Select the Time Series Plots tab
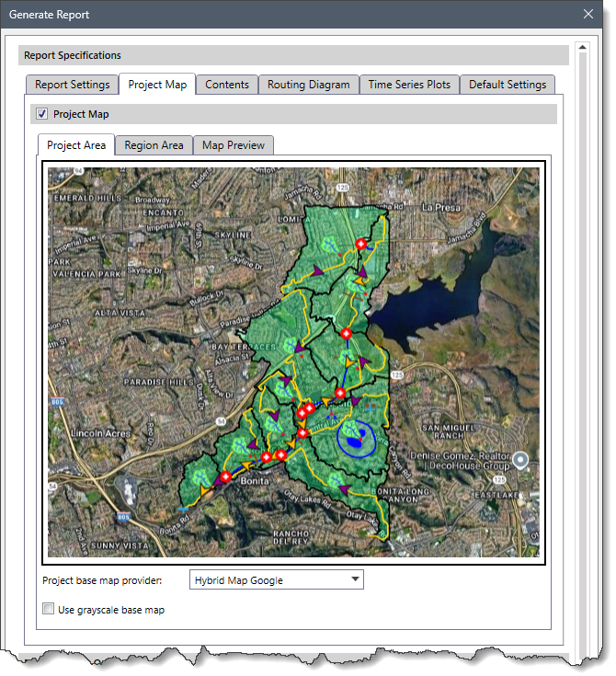This screenshot has height=676, width=616. click(409, 85)
